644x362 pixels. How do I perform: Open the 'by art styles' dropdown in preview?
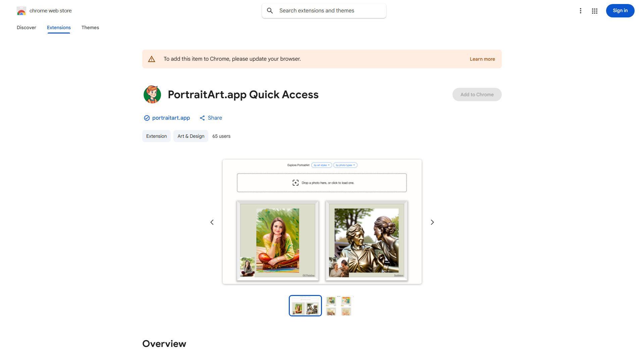(x=322, y=165)
